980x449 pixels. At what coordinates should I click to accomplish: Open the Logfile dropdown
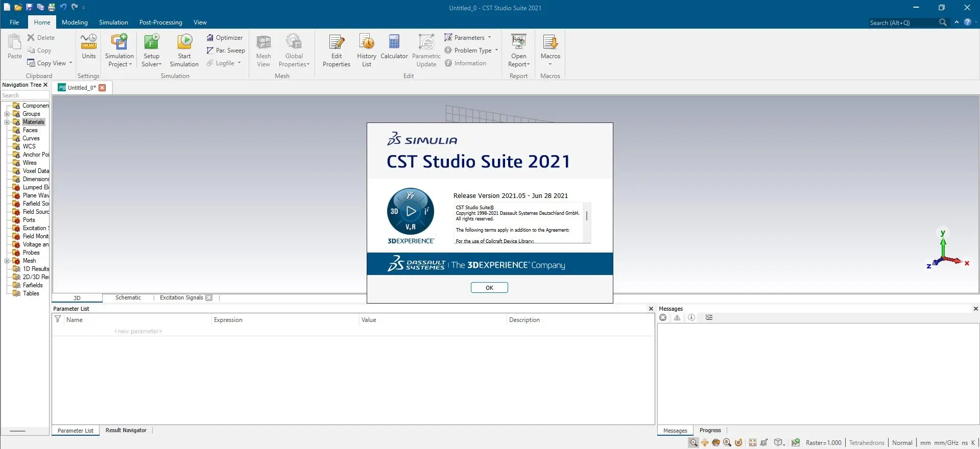(239, 63)
